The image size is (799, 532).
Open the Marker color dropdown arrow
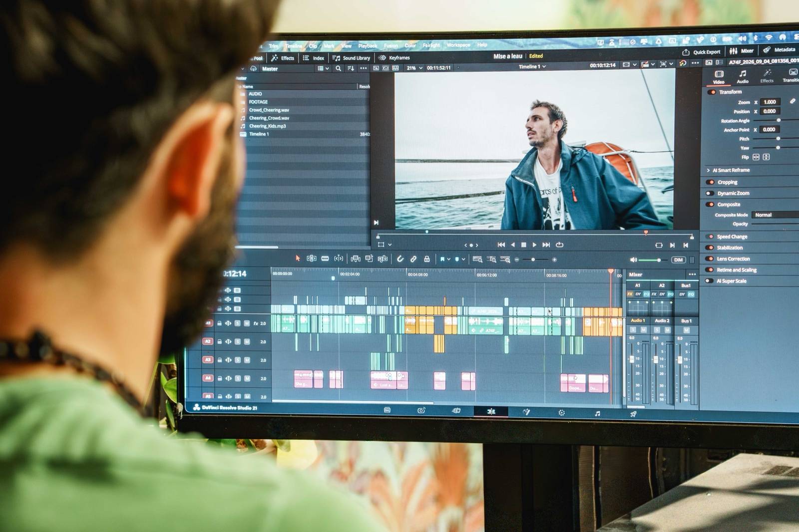coord(463,259)
